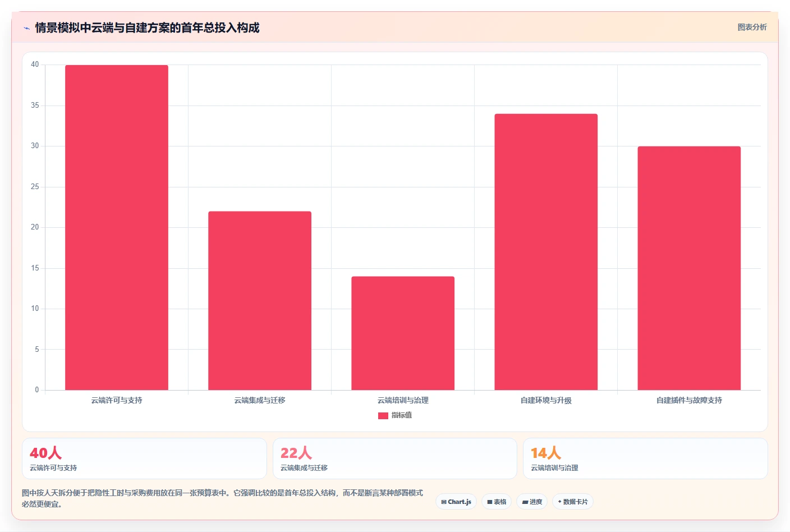Click the x-axis label 云端集成与迁移

coord(260,400)
